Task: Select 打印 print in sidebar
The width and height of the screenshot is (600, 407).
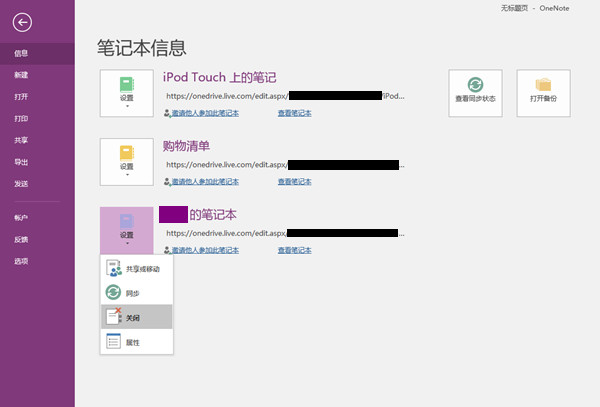Action: click(x=37, y=119)
